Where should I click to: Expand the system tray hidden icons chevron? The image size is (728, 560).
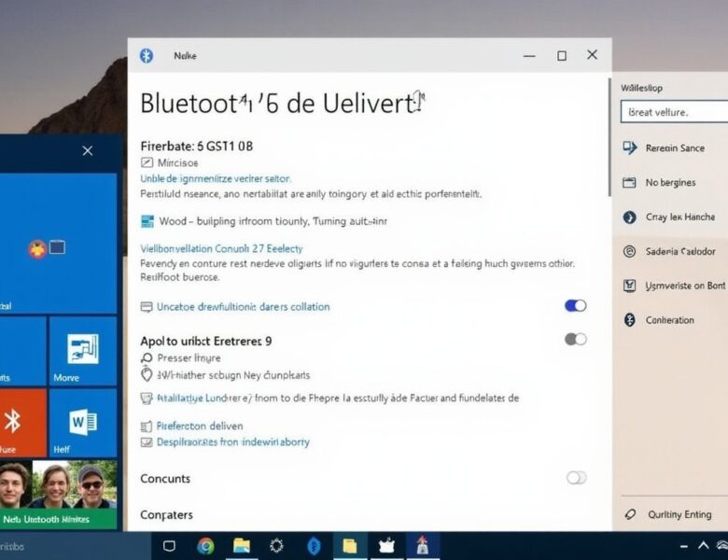pyautogui.click(x=704, y=546)
